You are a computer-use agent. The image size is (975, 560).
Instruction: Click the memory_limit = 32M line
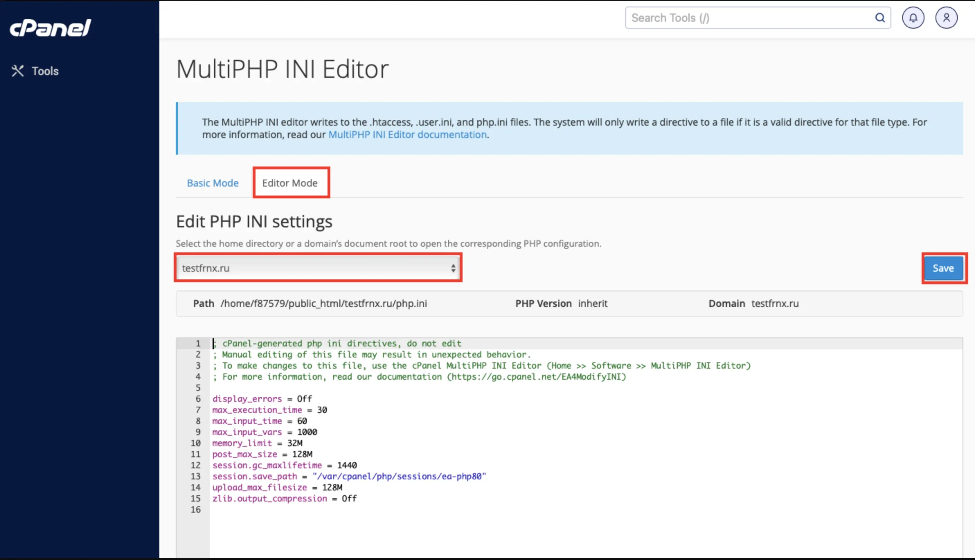(257, 443)
